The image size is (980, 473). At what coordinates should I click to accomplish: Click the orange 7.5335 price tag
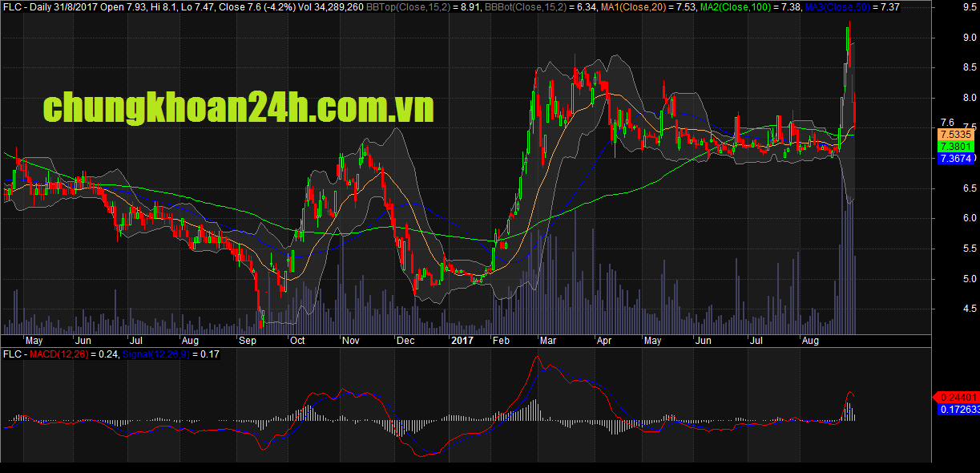tap(956, 135)
